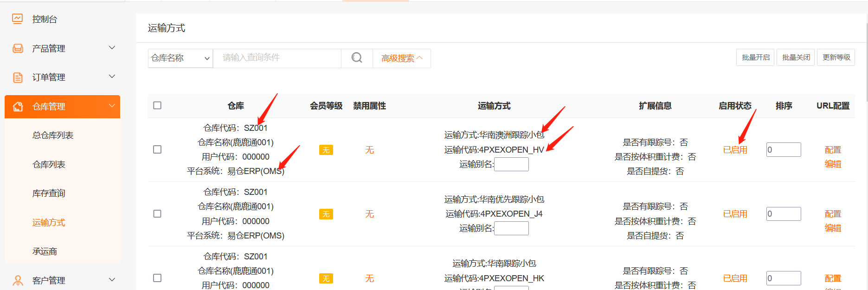Focus 运输别名 input for 华南优先跟踪小包
The image size is (868, 290).
[511, 228]
